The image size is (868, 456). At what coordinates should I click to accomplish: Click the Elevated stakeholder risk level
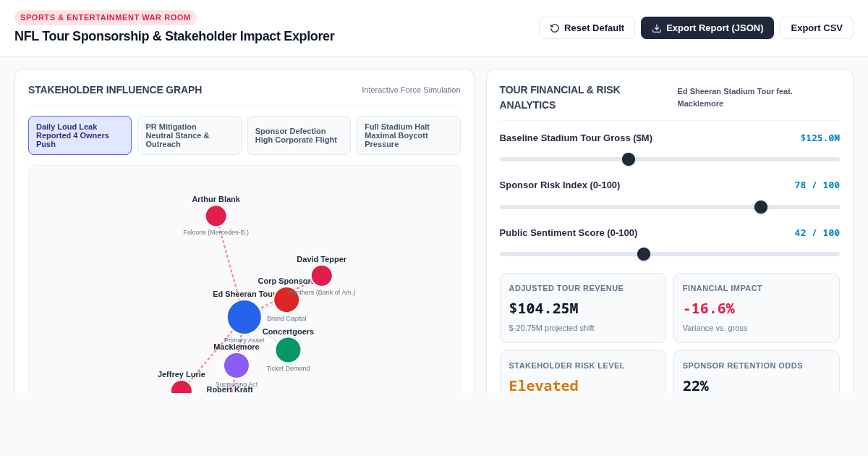(x=543, y=386)
